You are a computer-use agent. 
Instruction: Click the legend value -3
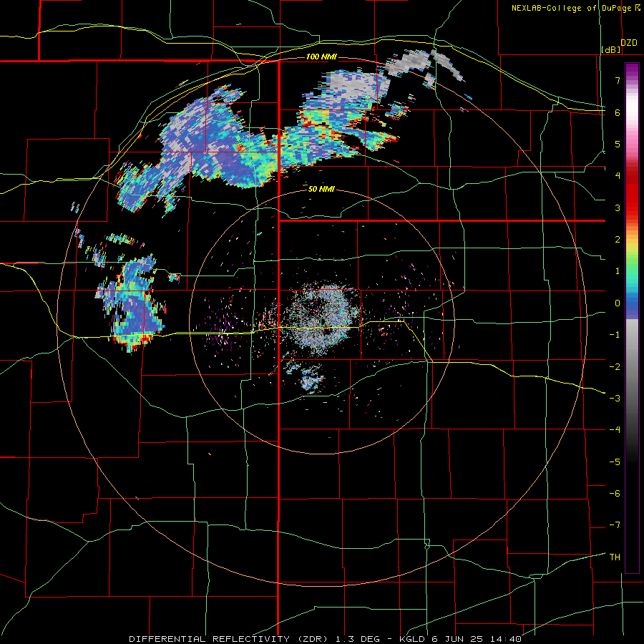pos(615,399)
